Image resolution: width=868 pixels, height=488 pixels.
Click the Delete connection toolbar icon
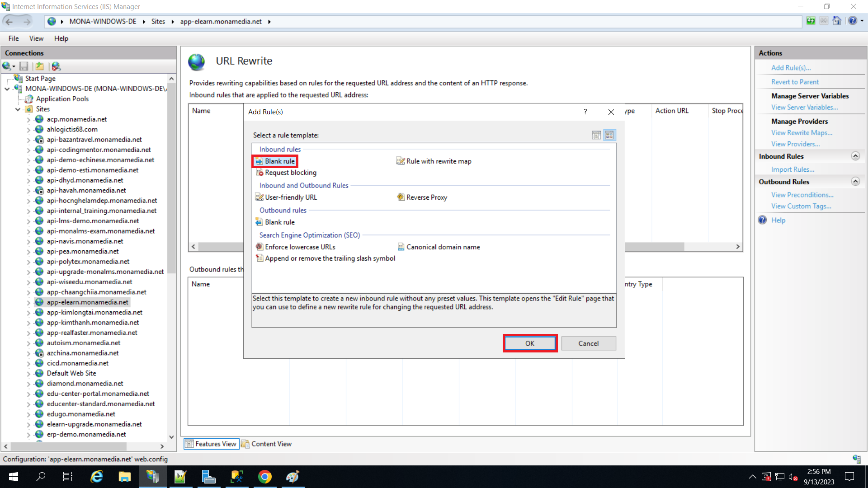coord(56,66)
